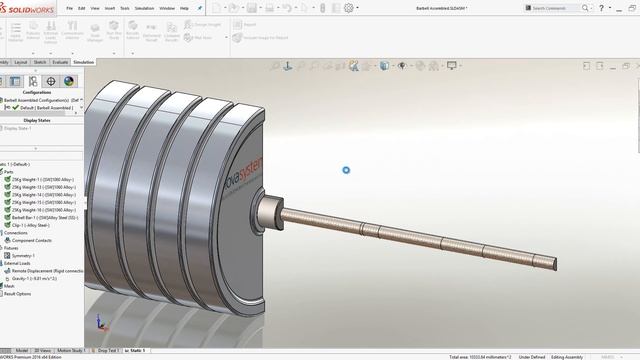Click the Plot Tools command

tap(198, 38)
